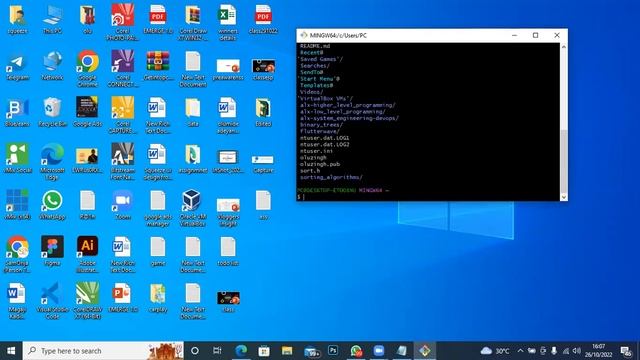The width and height of the screenshot is (640, 360).
Task: Open the EMERGE 1.0 PowerPoint file
Action: tap(122, 298)
